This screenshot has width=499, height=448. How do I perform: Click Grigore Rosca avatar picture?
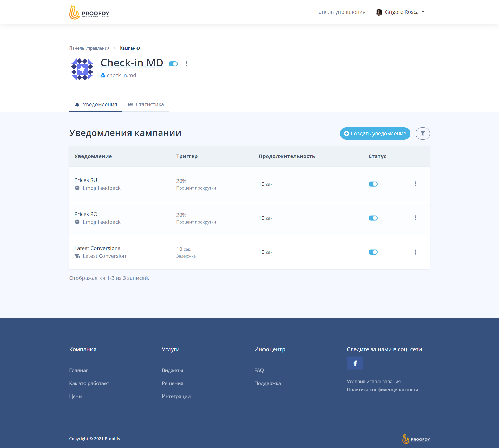click(379, 12)
